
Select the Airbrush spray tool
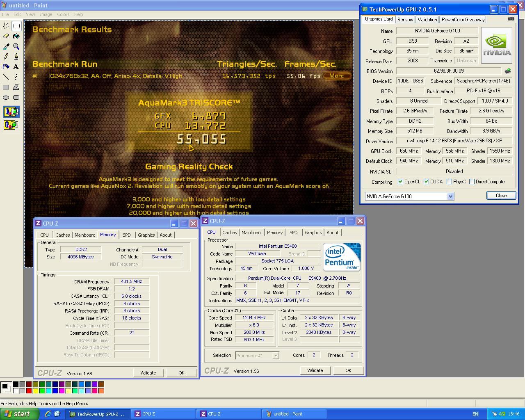coord(6,66)
